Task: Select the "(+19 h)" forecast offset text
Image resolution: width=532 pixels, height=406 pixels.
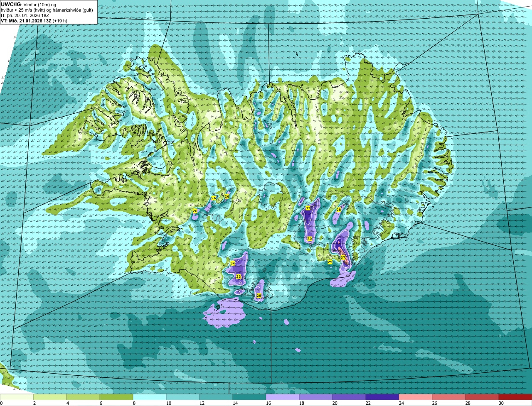Action: (60, 20)
